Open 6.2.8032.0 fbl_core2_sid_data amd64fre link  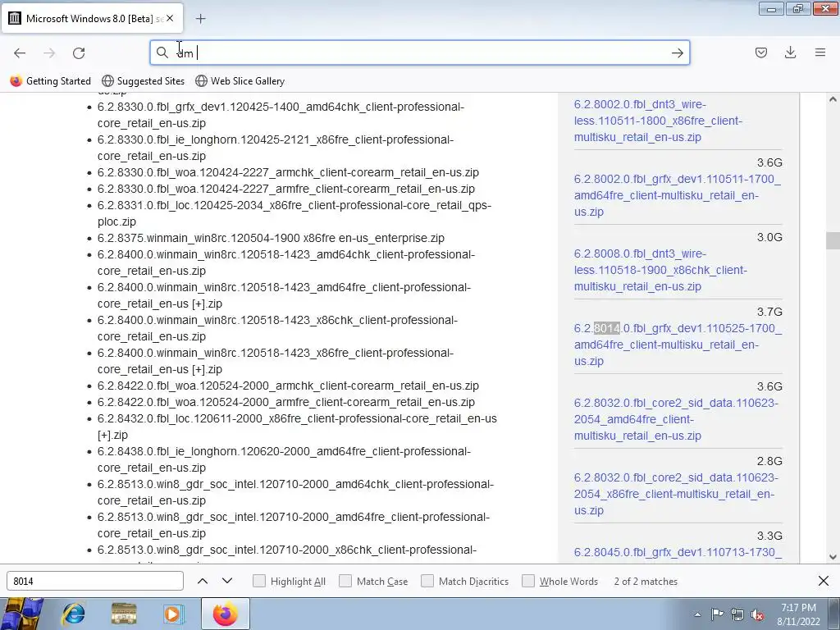pos(676,419)
